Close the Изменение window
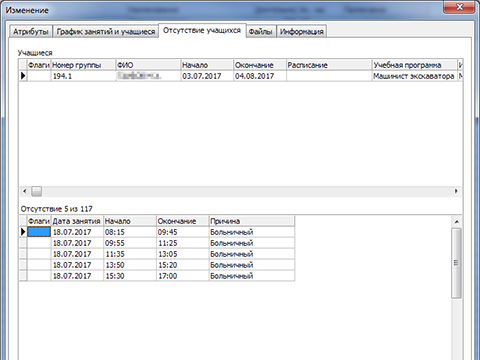Viewport: 480px width, 360px height. click(459, 7)
